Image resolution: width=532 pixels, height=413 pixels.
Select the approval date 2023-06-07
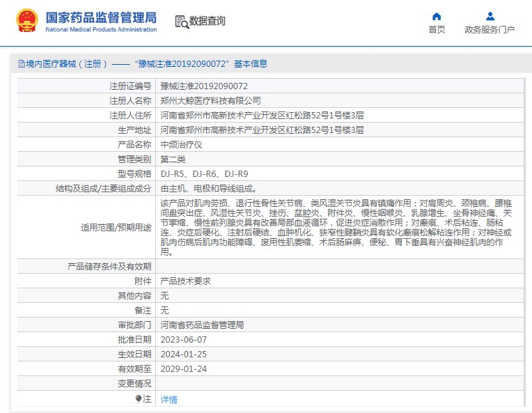coord(184,339)
